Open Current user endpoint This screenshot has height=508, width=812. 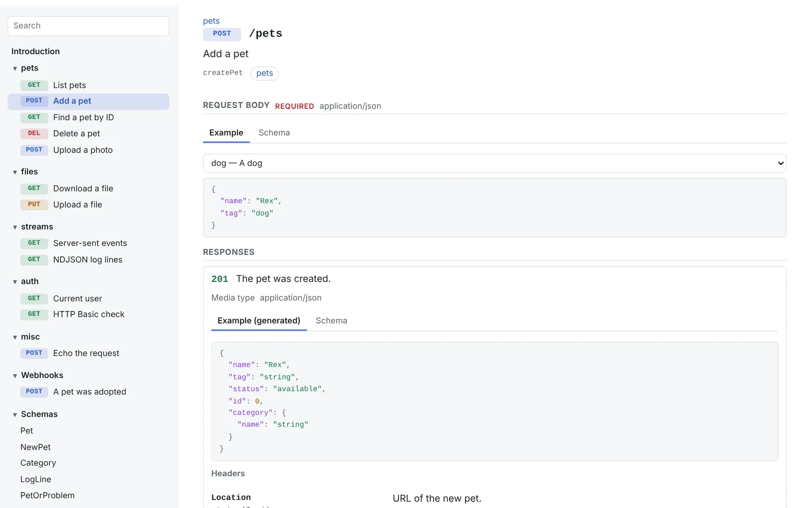point(88,298)
